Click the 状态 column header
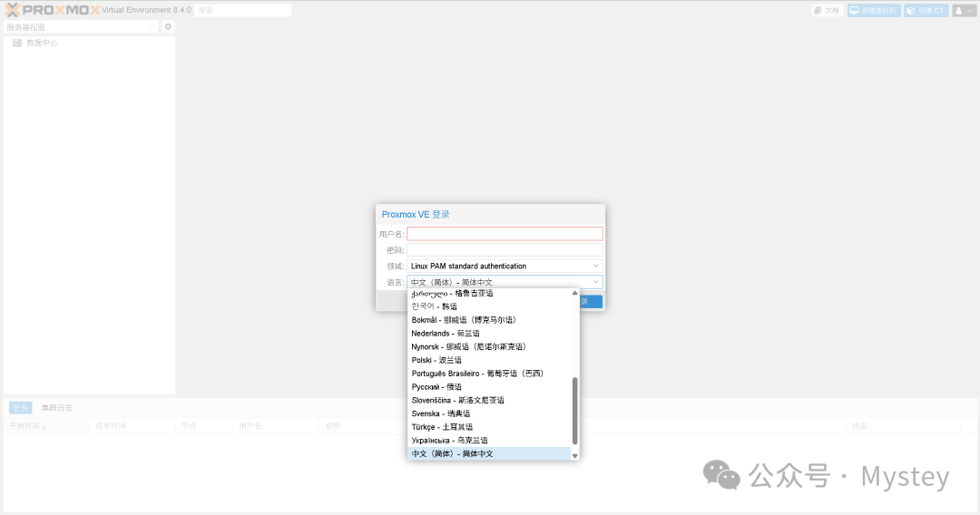 (x=903, y=426)
